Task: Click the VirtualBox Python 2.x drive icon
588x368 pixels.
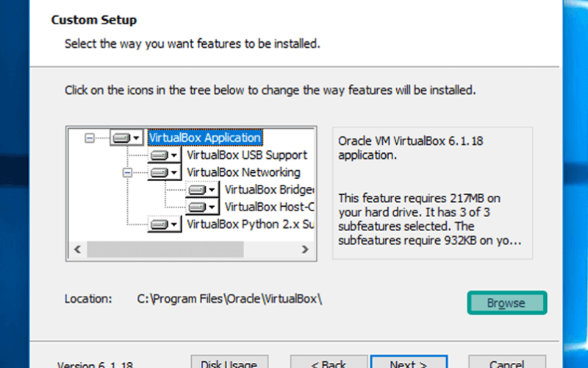Action: tap(159, 224)
